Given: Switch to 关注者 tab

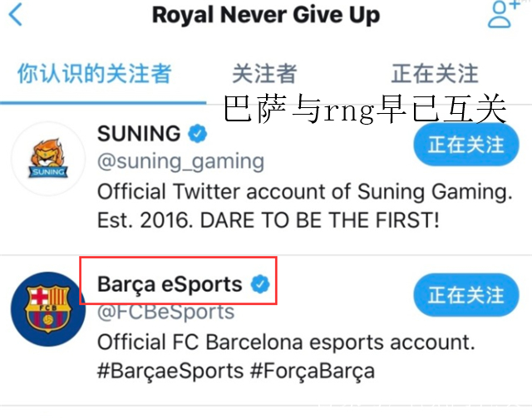Looking at the screenshot, I should tap(264, 74).
